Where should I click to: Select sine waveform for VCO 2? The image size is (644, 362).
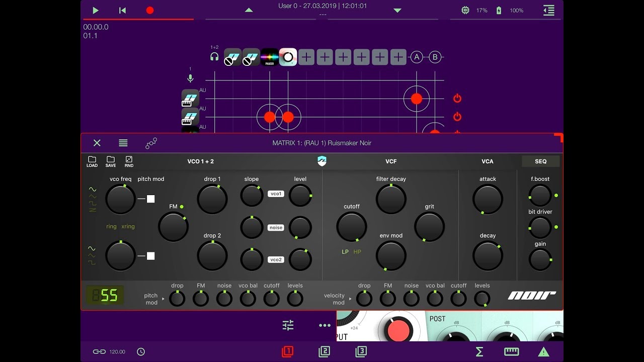point(92,248)
